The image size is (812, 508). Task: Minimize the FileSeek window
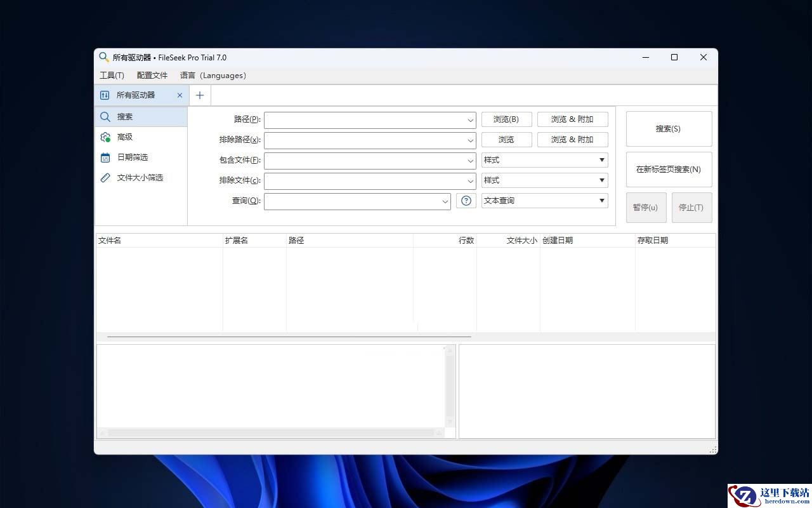[x=646, y=57]
